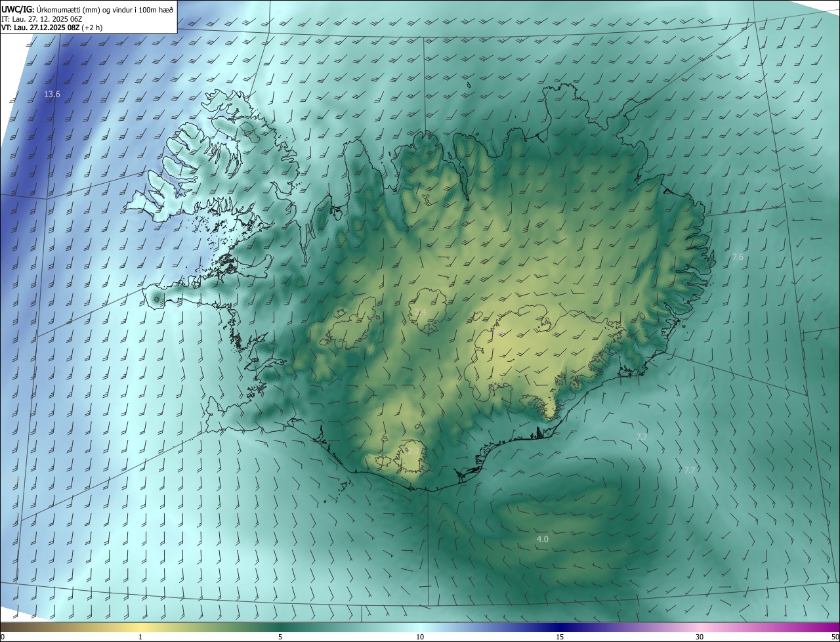This screenshot has width=840, height=642.
Task: Click the '1' tick label on the colorbar
Action: click(140, 637)
